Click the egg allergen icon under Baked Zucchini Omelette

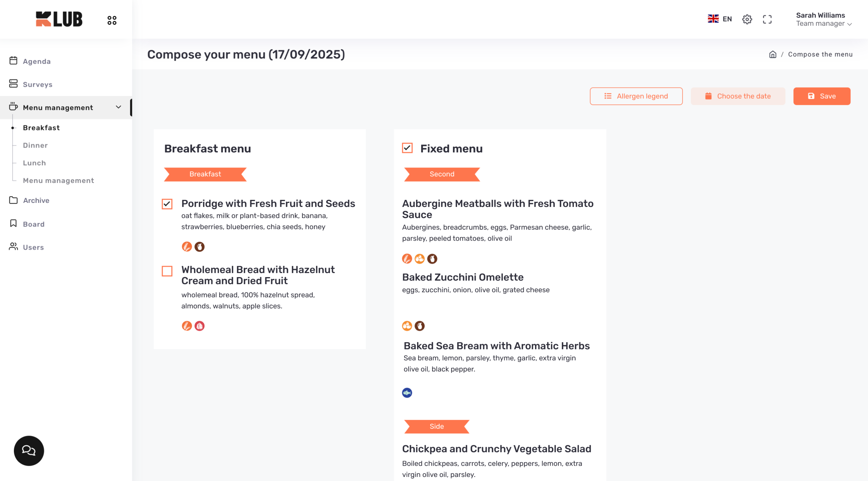tap(407, 326)
